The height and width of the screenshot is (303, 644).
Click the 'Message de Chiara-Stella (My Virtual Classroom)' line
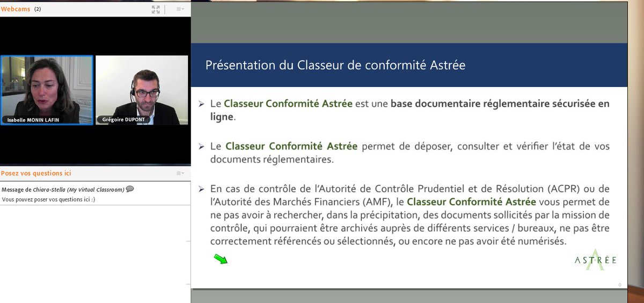pos(63,190)
